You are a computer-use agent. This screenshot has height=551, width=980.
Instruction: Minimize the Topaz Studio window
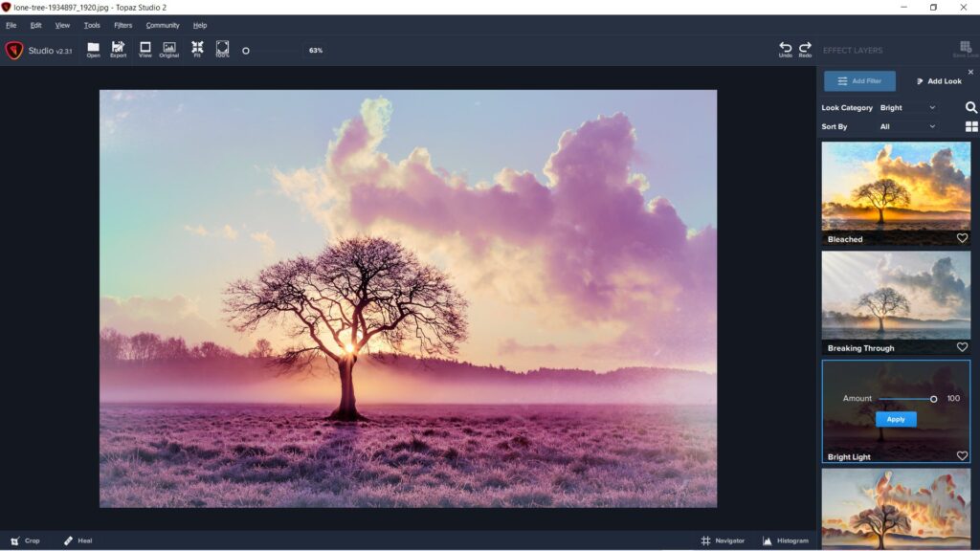[x=903, y=8]
